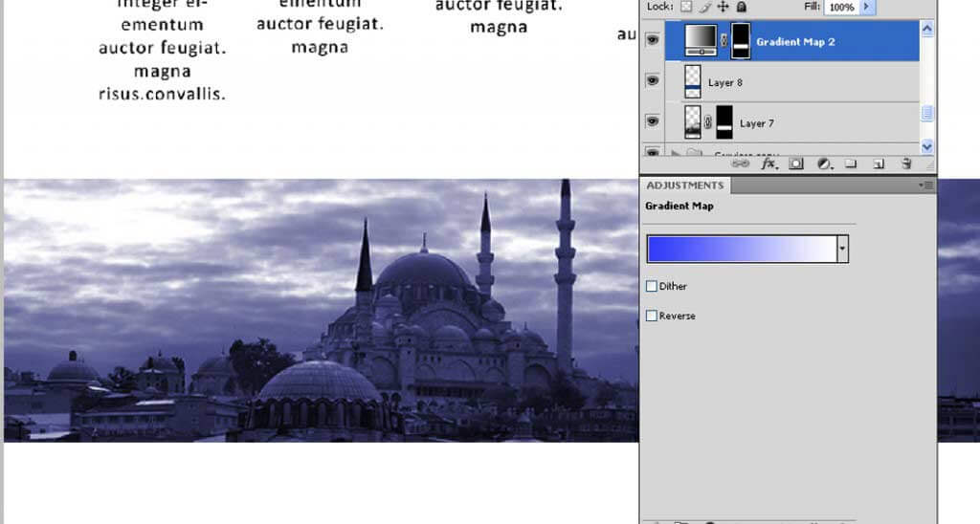Click the mask link icon on Gradient Map 2
The width and height of the screenshot is (980, 524).
(x=724, y=41)
